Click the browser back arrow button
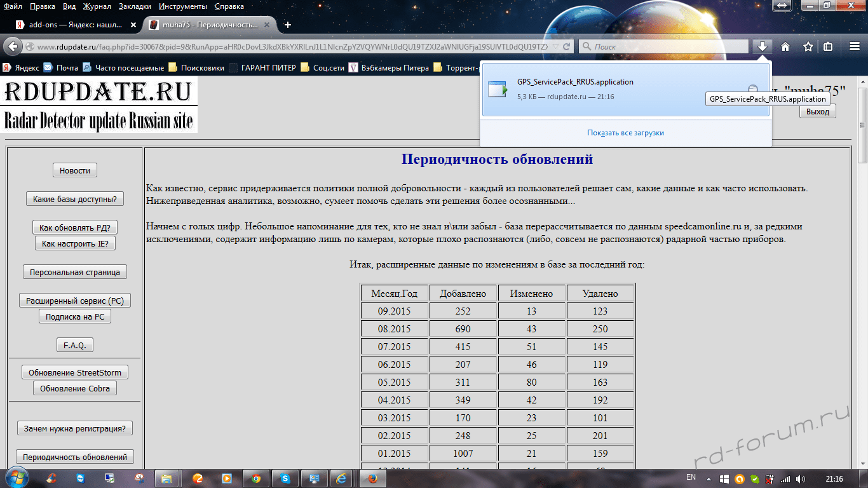The height and width of the screenshot is (488, 868). tap(13, 46)
